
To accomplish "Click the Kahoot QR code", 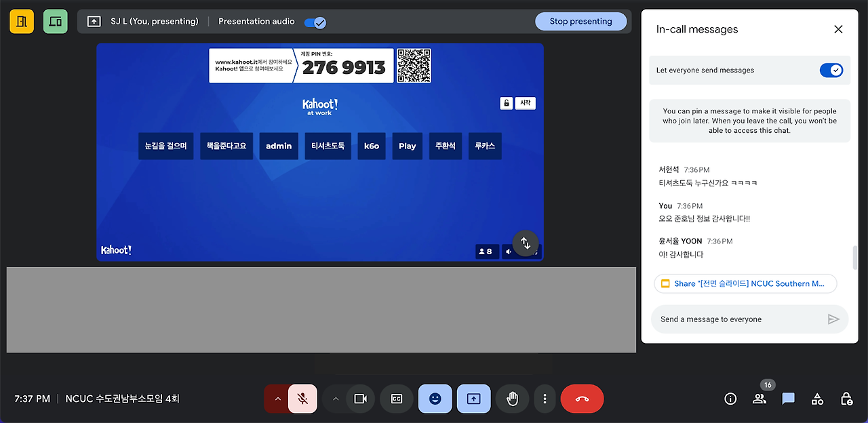I will tap(414, 66).
